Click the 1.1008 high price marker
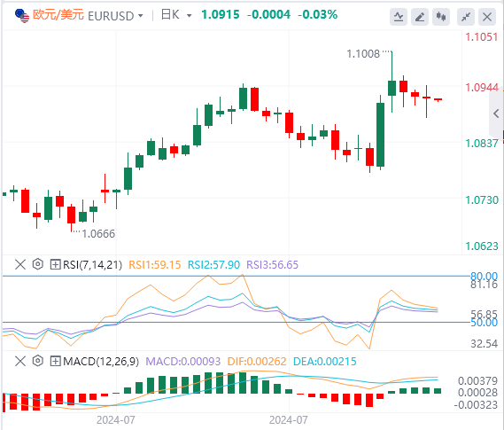This screenshot has width=504, height=430. [363, 54]
